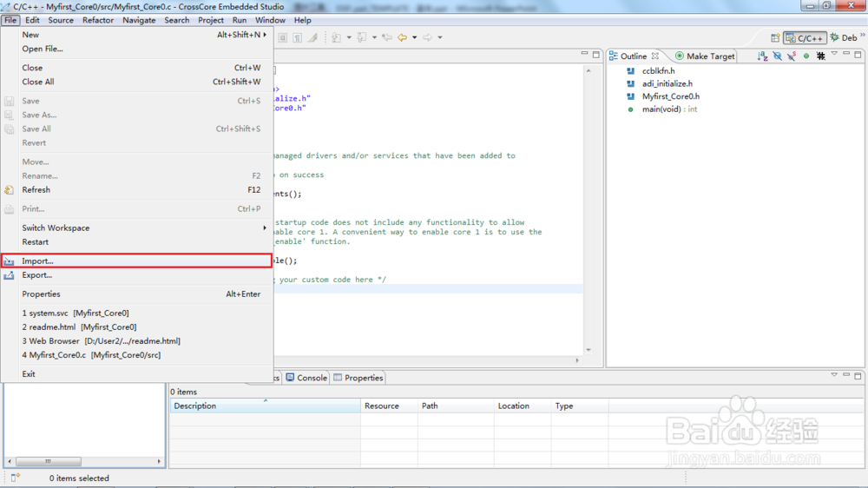Minimize the bottom Problems pane
This screenshot has width=868, height=488.
point(846,375)
